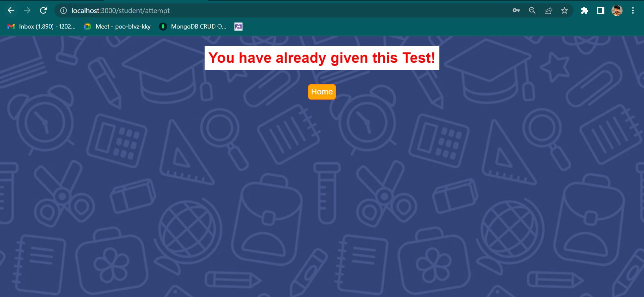Image resolution: width=644 pixels, height=297 pixels.
Task: Open the Gmail Inbox bookmark
Action: [x=42, y=27]
